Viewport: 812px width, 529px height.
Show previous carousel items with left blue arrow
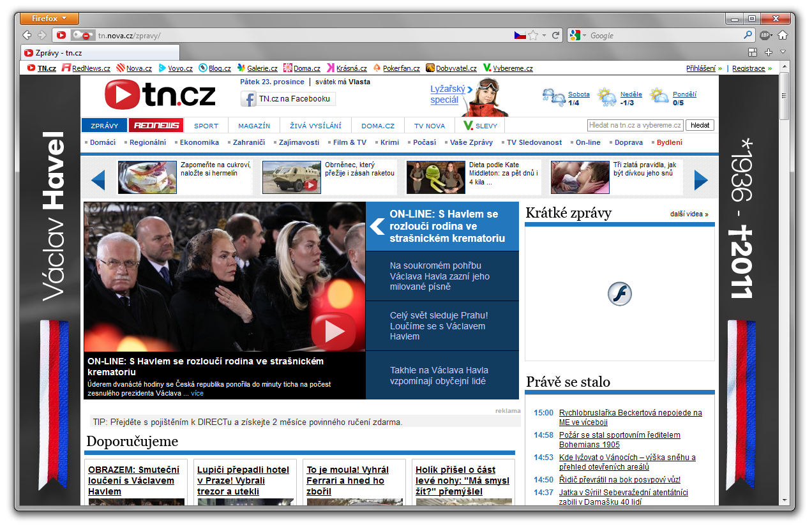click(98, 179)
